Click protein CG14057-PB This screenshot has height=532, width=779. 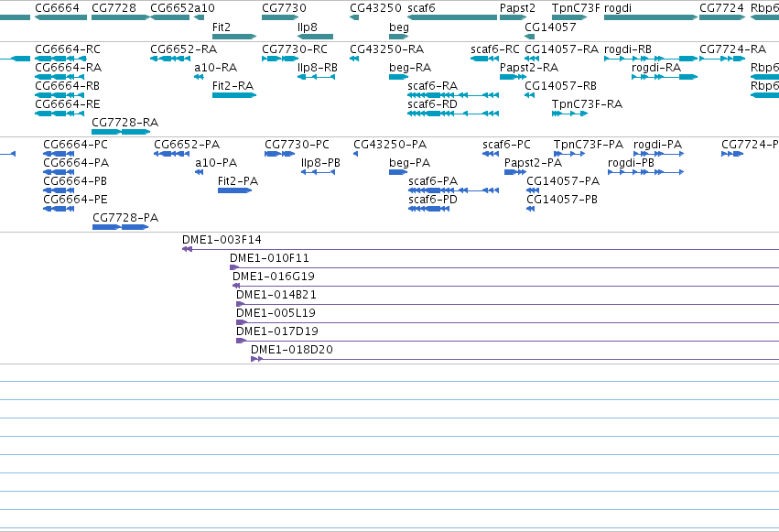pyautogui.click(x=531, y=209)
